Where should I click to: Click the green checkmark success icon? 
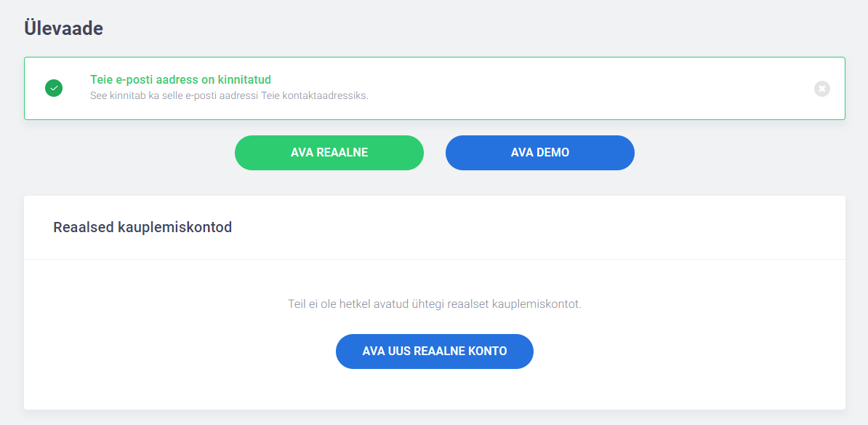coord(54,88)
